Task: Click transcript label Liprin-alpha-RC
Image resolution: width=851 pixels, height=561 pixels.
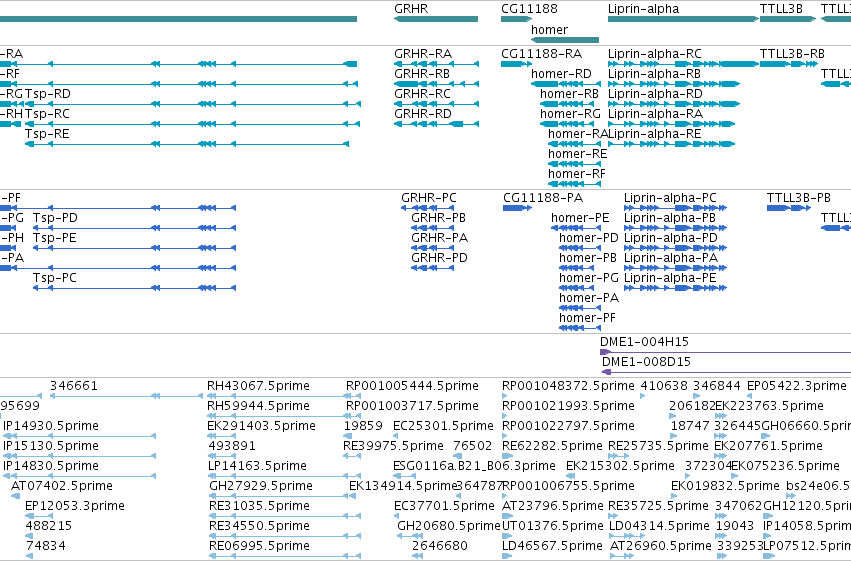Action: pyautogui.click(x=655, y=54)
